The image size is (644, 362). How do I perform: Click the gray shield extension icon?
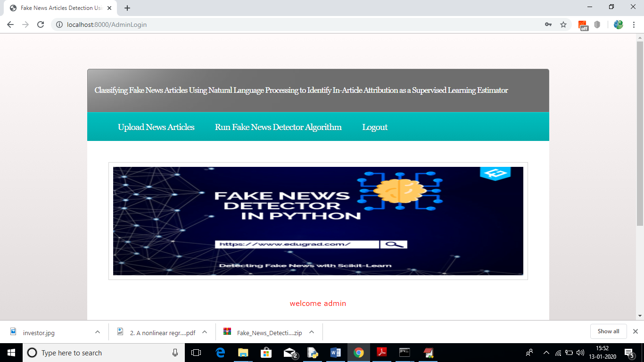(597, 25)
